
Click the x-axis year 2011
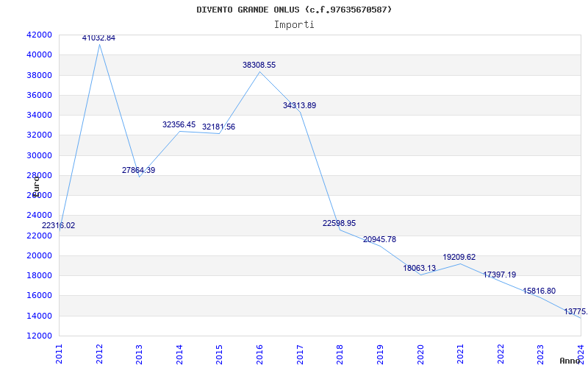tap(60, 354)
